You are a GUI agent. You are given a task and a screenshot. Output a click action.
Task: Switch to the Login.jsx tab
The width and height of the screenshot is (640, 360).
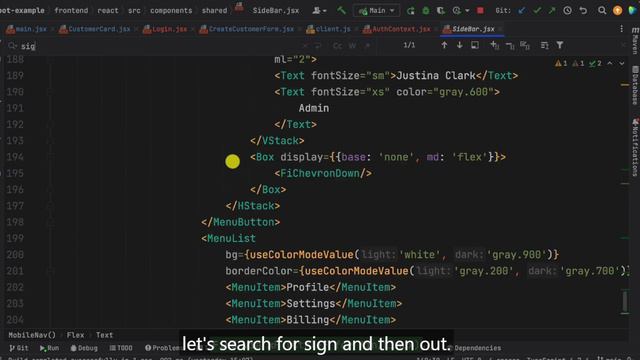[165, 29]
